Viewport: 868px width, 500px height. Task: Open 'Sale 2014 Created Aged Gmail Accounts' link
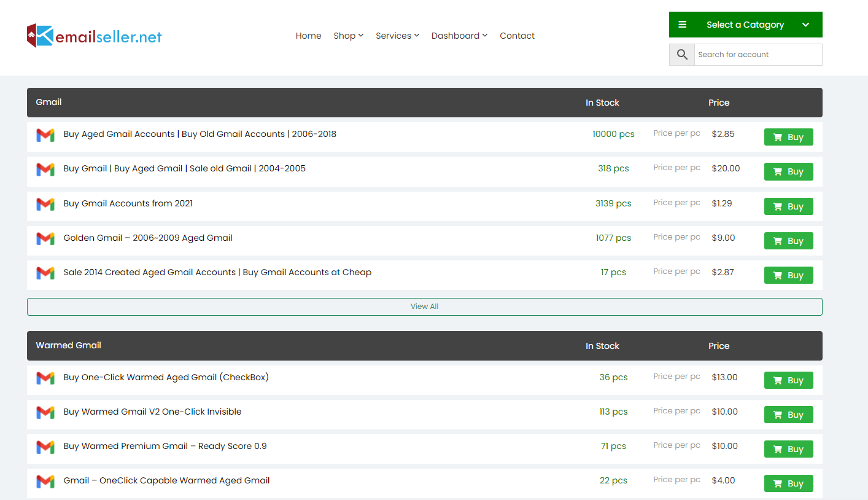(x=217, y=272)
